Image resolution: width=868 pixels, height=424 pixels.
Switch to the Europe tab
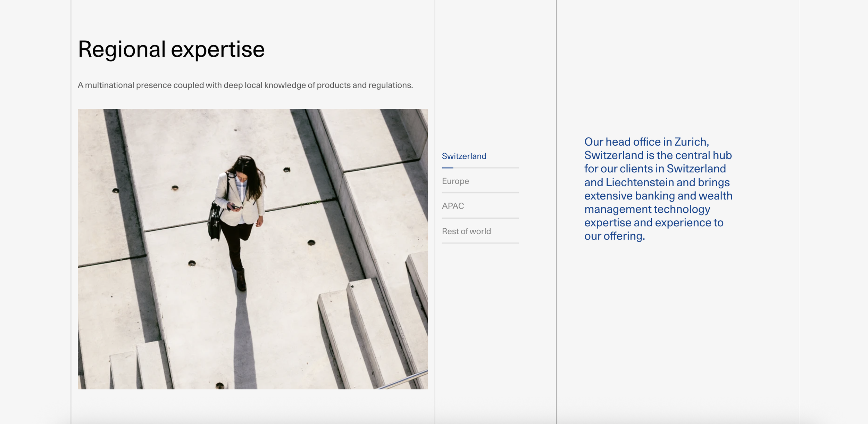pyautogui.click(x=455, y=181)
